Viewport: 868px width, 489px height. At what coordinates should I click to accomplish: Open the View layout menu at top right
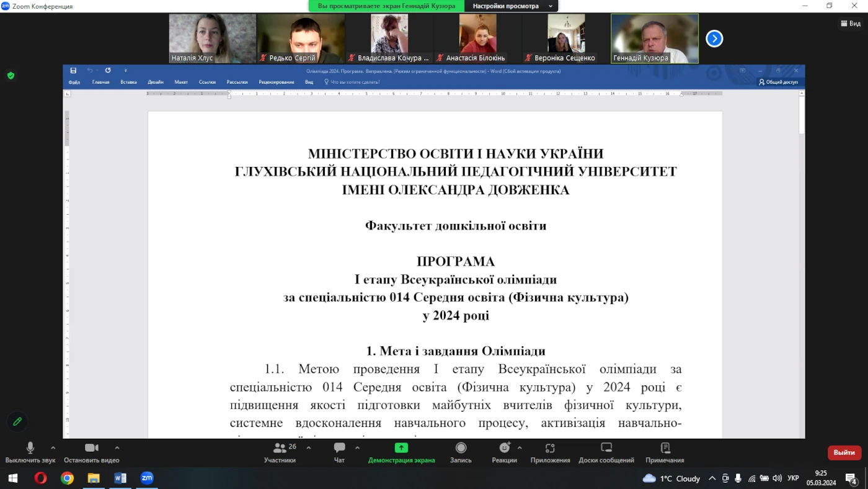click(851, 24)
